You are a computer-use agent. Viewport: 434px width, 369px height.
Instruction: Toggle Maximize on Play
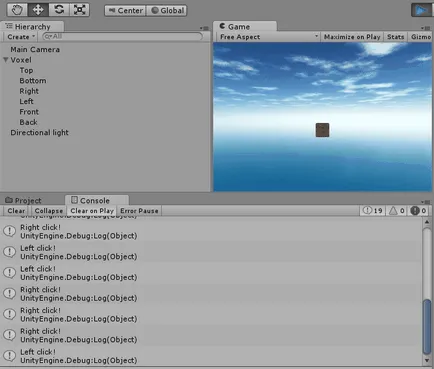pos(352,37)
